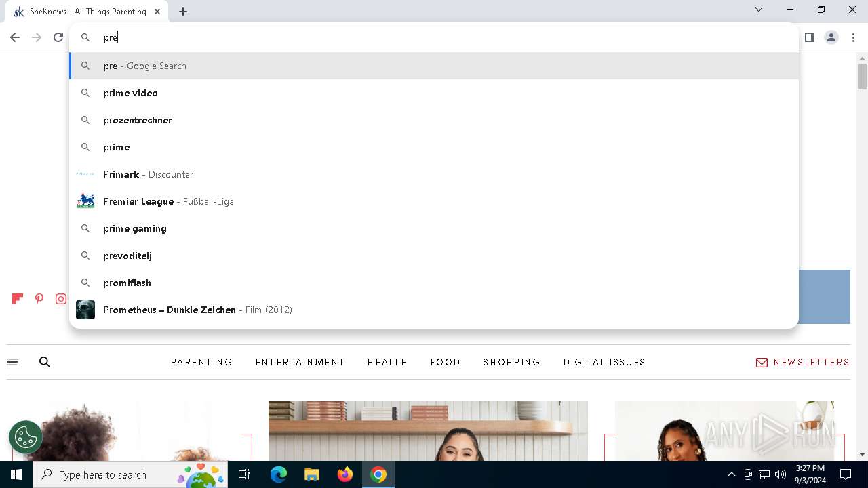Open network status tray icon
The width and height of the screenshot is (868, 488).
[764, 474]
